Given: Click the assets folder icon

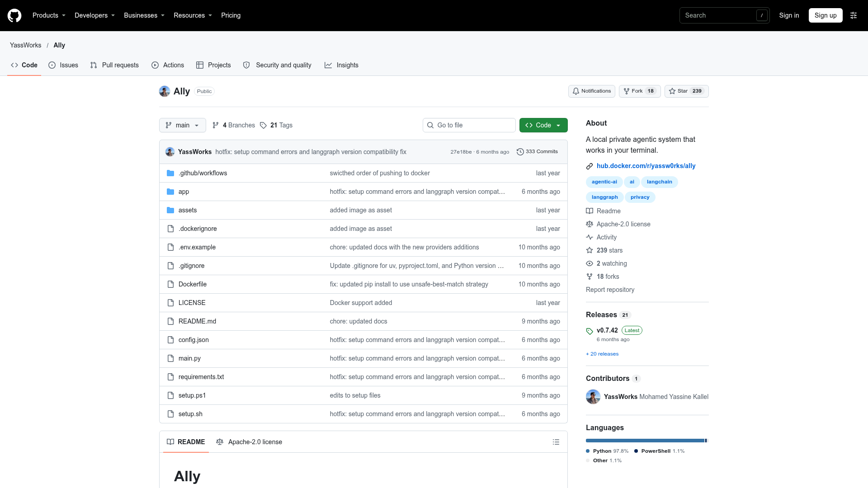Looking at the screenshot, I should click(170, 210).
